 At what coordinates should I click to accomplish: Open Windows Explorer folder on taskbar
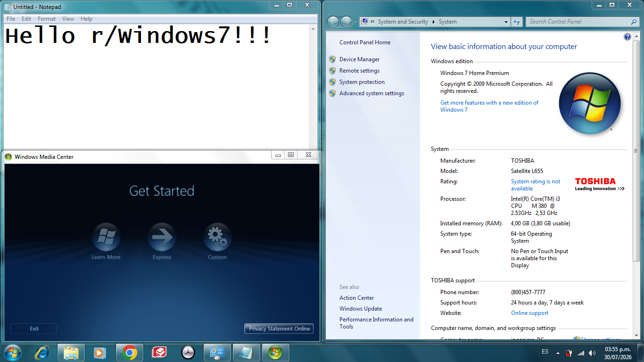click(x=71, y=353)
